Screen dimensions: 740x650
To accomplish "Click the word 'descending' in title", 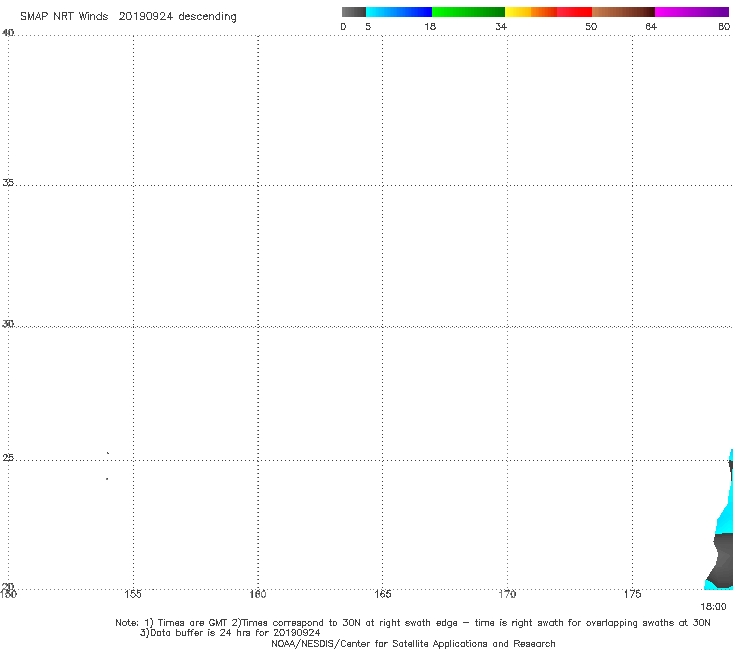I will pos(208,17).
